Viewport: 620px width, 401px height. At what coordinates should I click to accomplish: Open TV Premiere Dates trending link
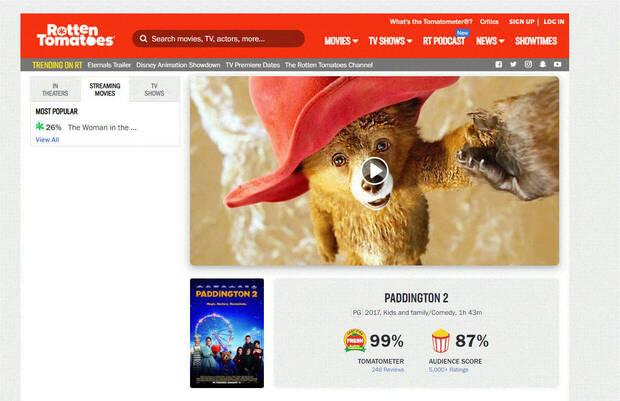click(x=253, y=65)
